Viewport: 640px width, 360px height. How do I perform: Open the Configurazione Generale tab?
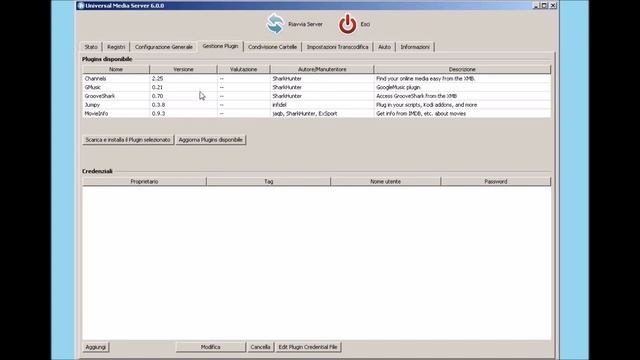tap(164, 47)
